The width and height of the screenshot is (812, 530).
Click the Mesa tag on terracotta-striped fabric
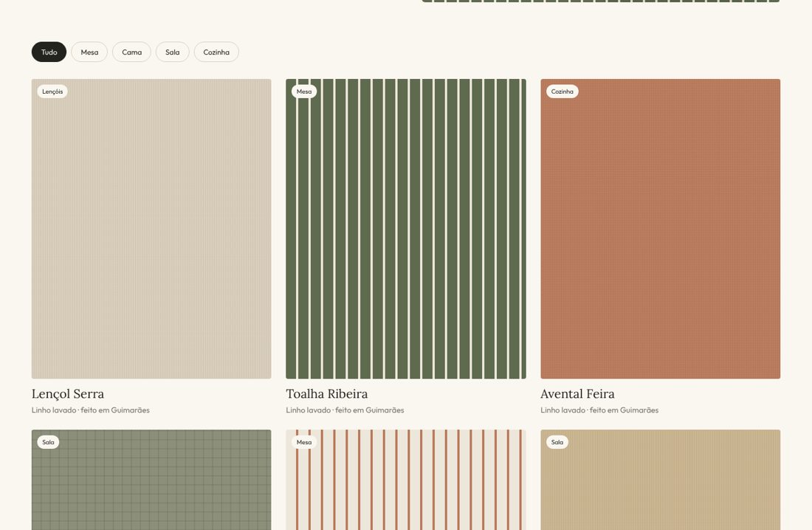[304, 442]
